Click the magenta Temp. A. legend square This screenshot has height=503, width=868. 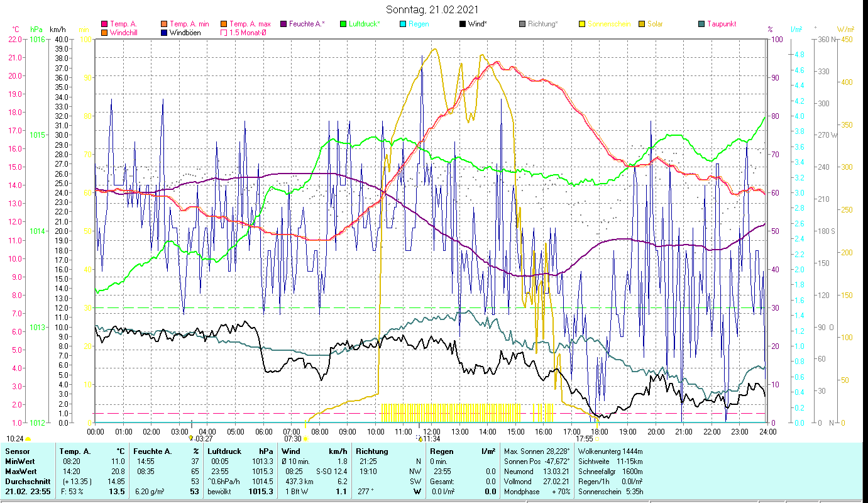(104, 25)
